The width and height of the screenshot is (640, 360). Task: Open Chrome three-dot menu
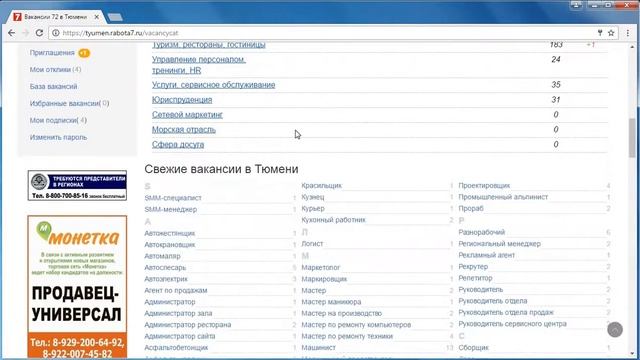click(x=628, y=33)
